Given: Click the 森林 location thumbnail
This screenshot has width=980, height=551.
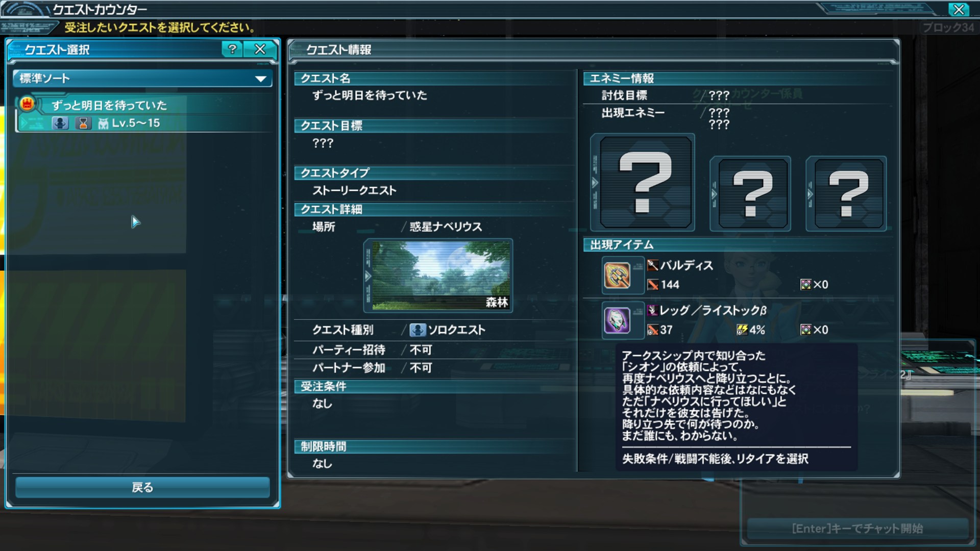Looking at the screenshot, I should pos(441,275).
